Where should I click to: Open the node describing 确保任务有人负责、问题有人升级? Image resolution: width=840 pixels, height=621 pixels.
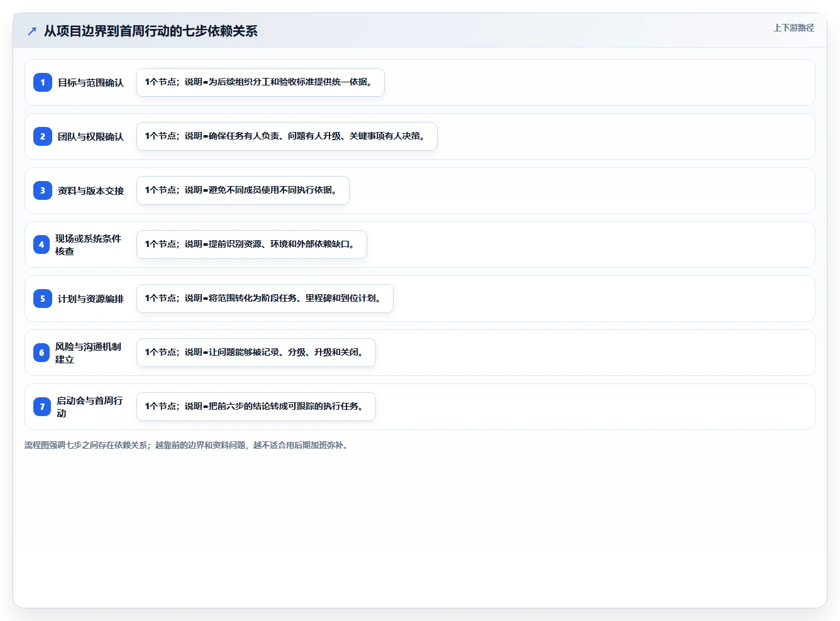click(287, 136)
